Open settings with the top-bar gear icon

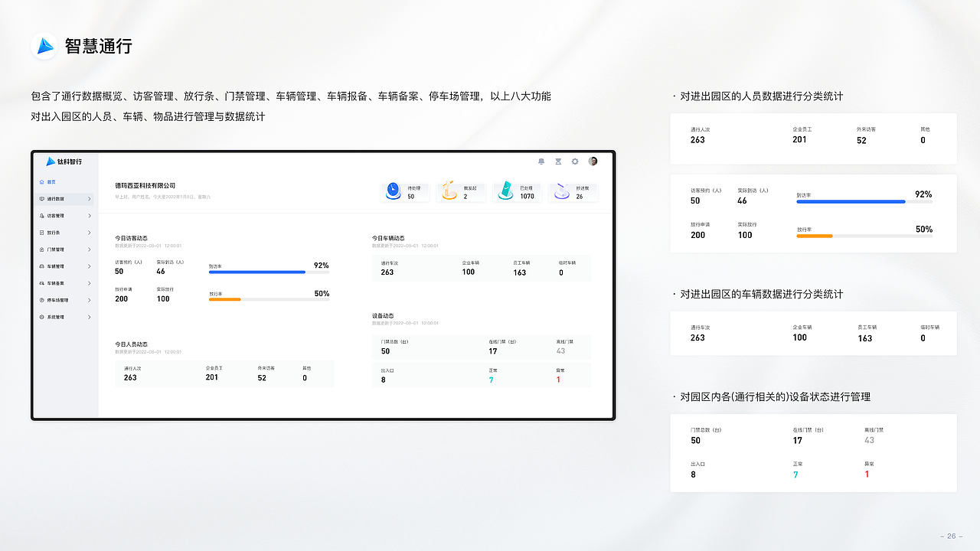[575, 161]
